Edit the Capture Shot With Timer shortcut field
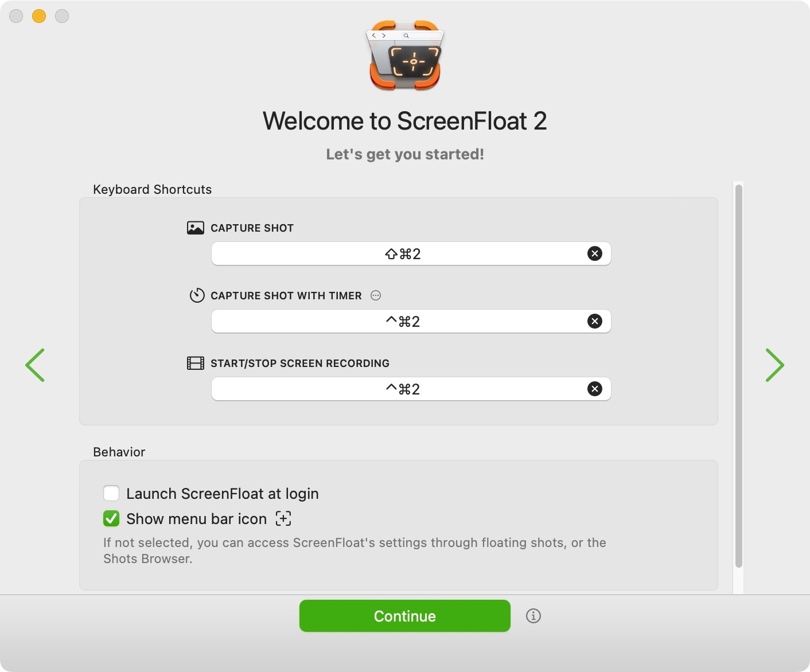810x672 pixels. tap(411, 321)
